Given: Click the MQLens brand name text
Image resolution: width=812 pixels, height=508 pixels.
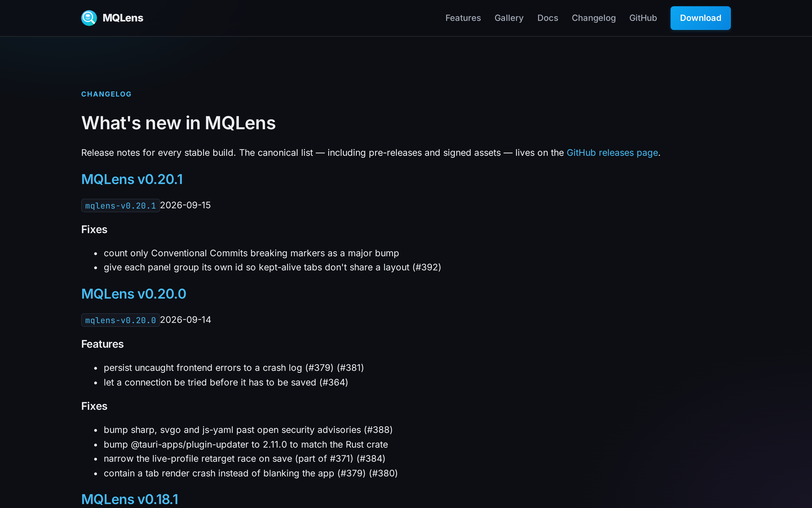Looking at the screenshot, I should (123, 18).
